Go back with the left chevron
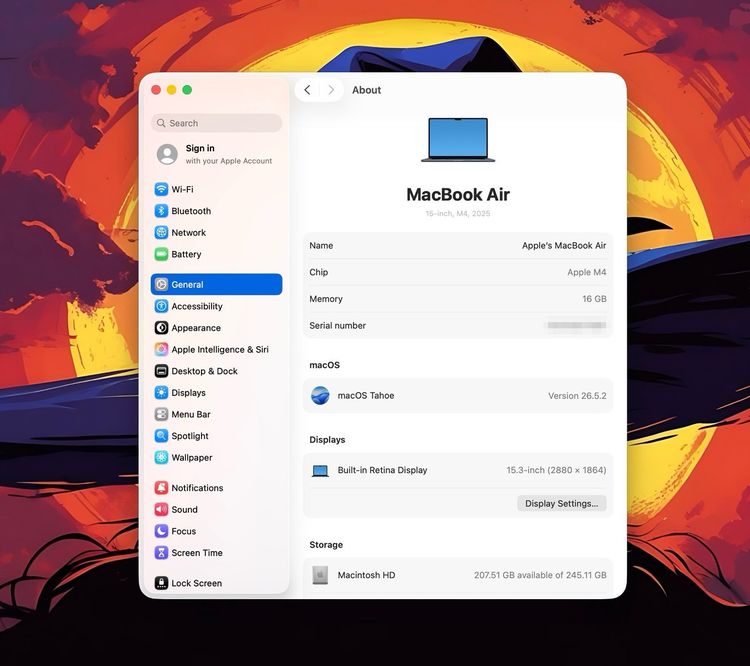The width and height of the screenshot is (750, 666). click(x=308, y=90)
